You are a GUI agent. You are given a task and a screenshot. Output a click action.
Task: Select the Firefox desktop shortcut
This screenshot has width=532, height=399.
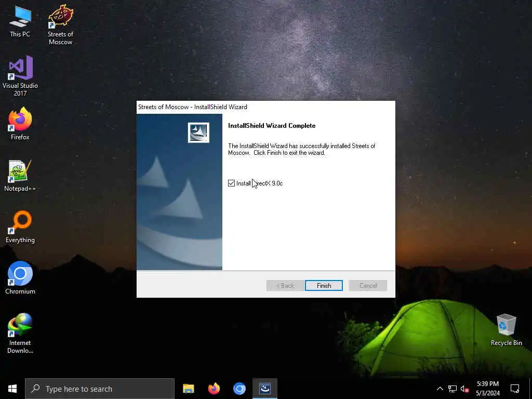(x=20, y=124)
